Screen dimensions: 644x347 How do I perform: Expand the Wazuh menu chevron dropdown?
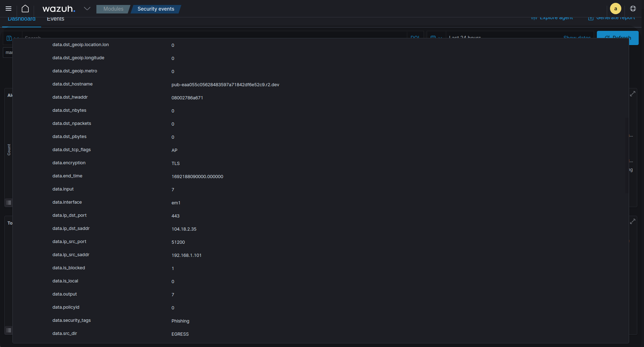(87, 9)
